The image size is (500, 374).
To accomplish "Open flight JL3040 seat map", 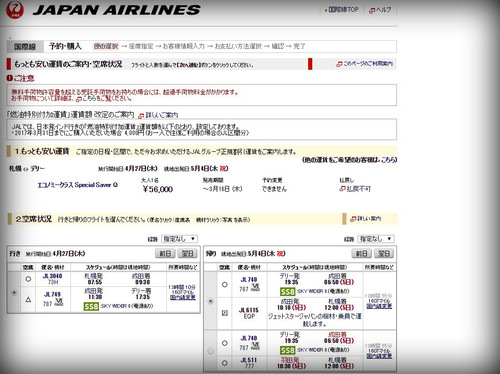I will 53,276.
